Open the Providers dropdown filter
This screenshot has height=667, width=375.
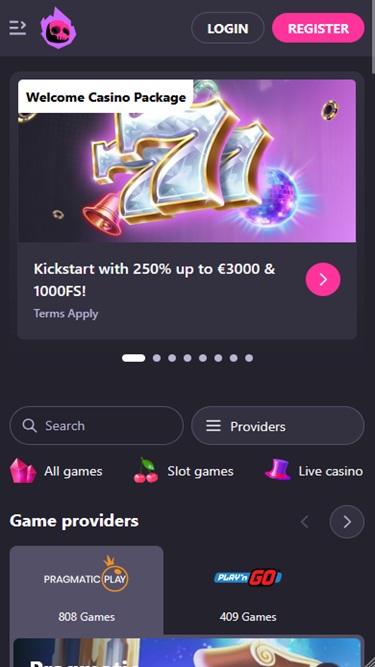click(x=278, y=426)
